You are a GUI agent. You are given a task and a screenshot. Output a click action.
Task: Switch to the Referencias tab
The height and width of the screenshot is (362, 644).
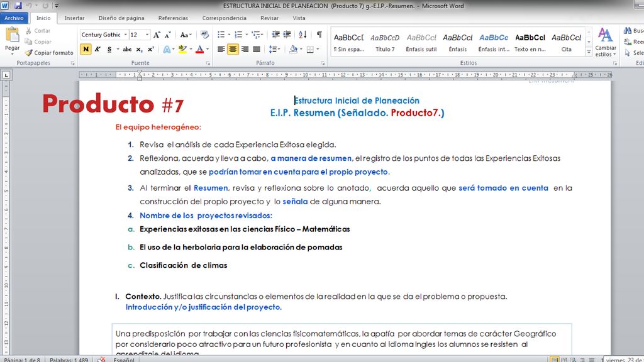173,18
